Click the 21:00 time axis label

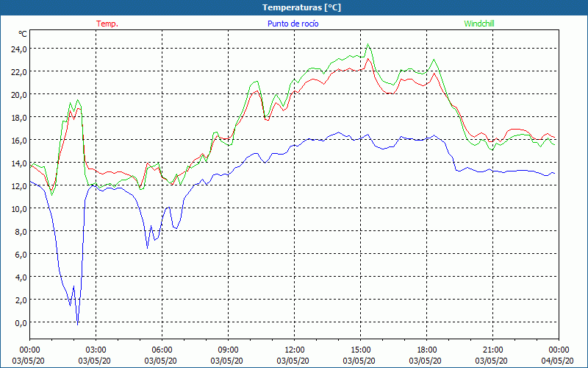pyautogui.click(x=492, y=350)
